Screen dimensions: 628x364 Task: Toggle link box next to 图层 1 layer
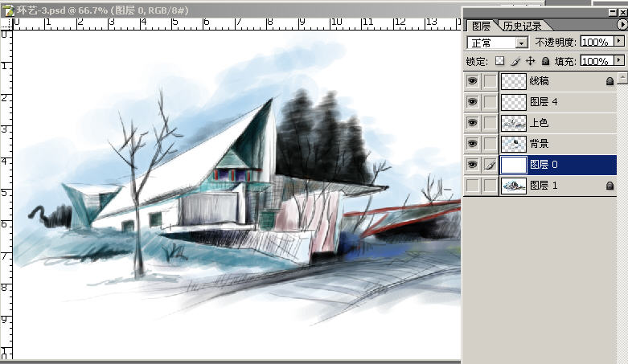[x=490, y=186]
